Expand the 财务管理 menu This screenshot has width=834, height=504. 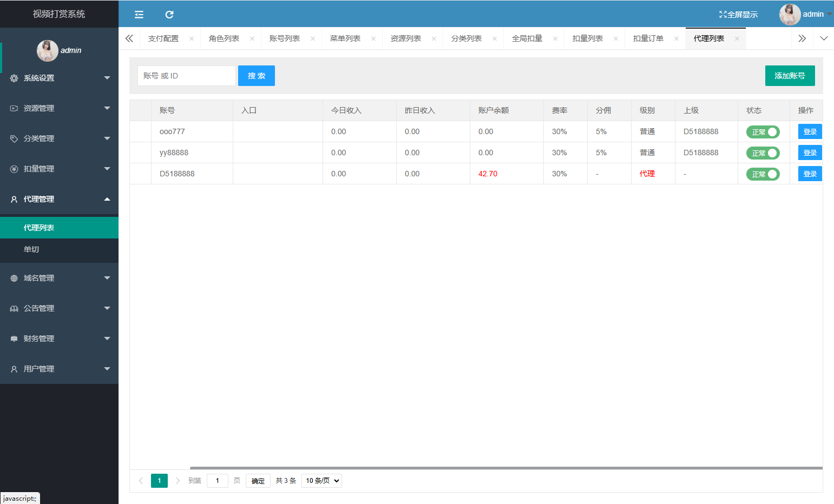[59, 339]
